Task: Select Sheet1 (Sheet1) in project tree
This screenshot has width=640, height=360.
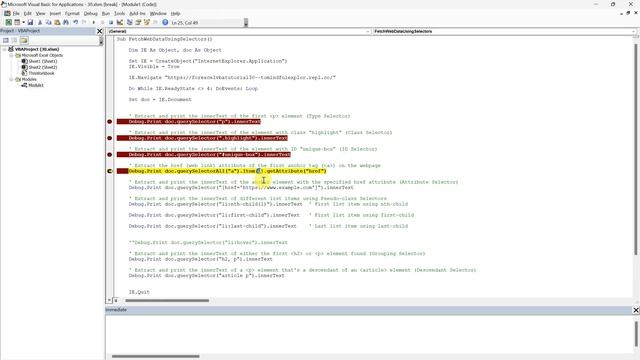Action: click(43, 61)
